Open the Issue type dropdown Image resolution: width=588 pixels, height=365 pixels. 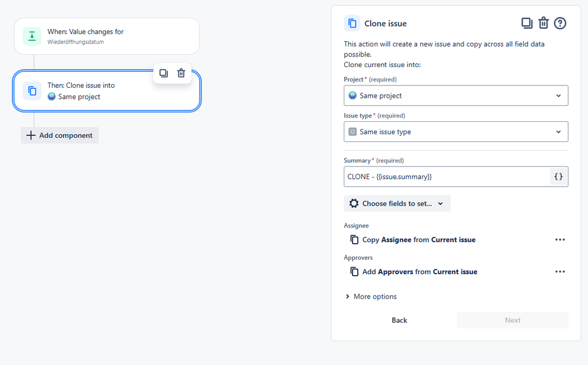(456, 132)
